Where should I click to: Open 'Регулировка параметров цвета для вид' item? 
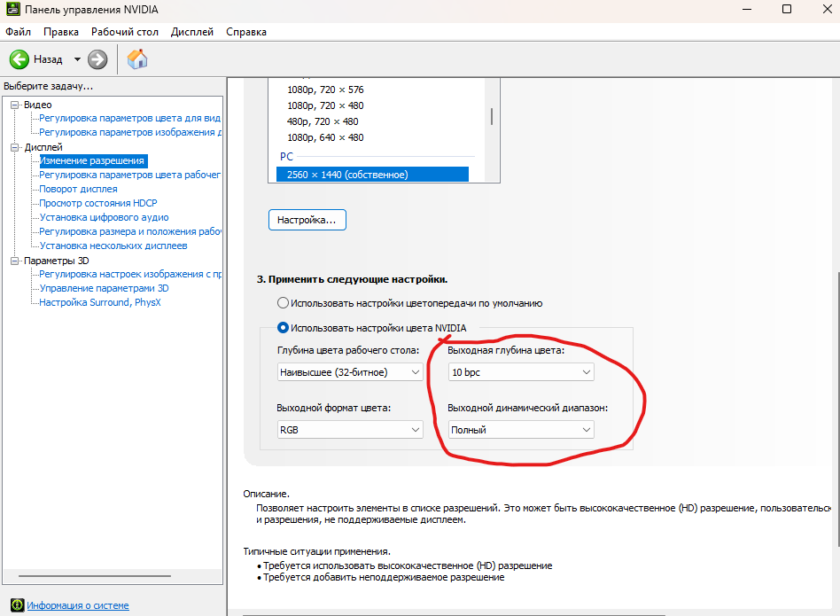[x=129, y=119]
